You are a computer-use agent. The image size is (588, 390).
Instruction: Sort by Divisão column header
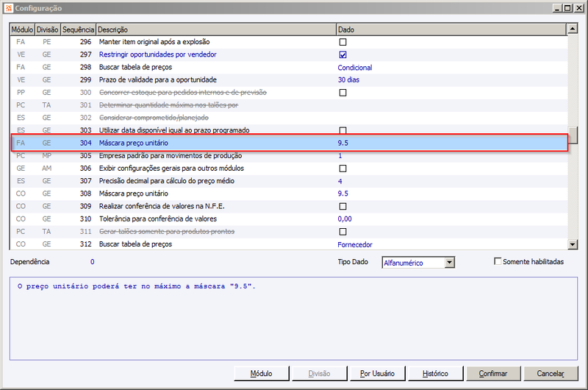(47, 29)
